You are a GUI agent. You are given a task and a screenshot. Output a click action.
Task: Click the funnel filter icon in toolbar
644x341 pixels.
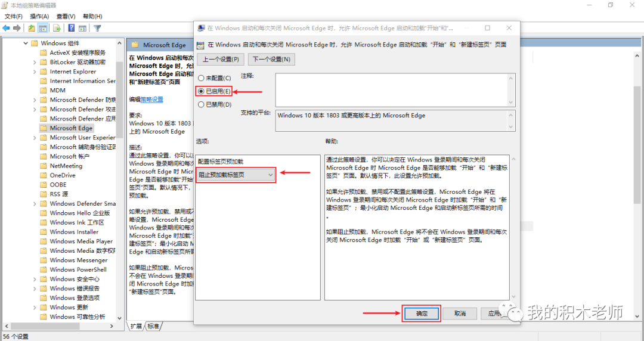pyautogui.click(x=97, y=28)
